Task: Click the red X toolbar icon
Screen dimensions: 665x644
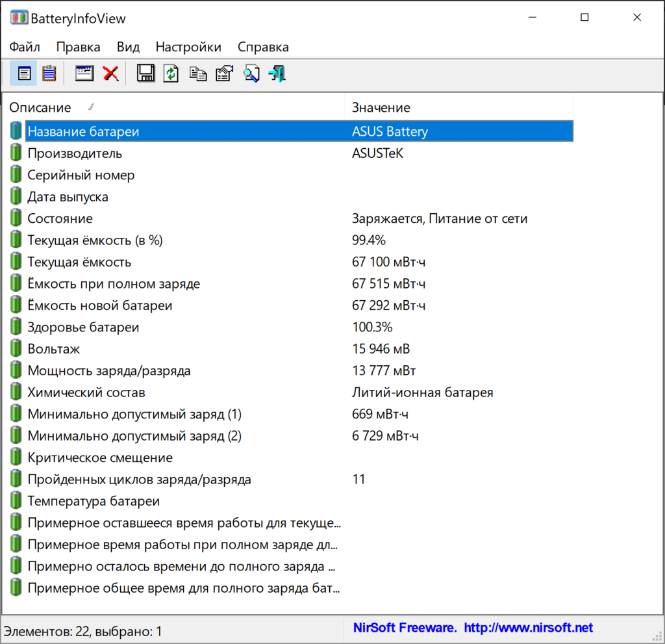Action: (x=110, y=74)
